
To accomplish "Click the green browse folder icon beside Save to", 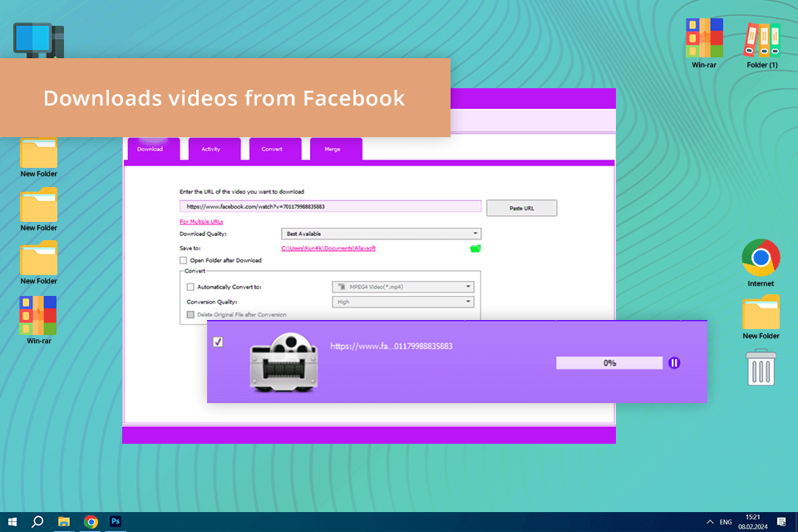I will click(475, 249).
